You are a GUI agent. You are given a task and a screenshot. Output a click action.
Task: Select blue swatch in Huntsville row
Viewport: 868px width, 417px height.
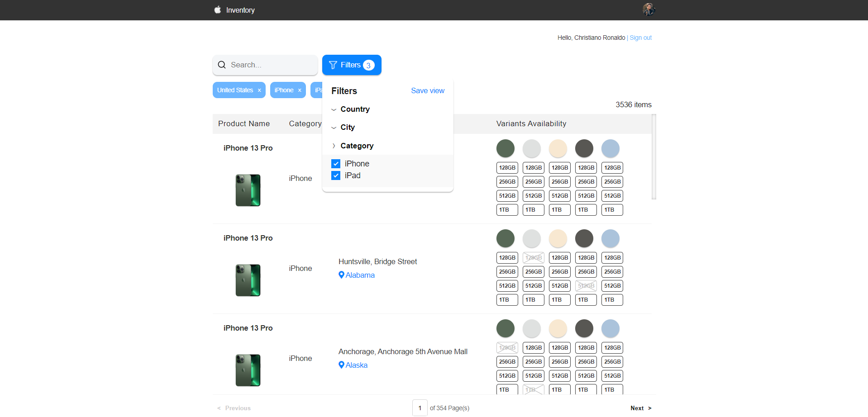point(610,238)
